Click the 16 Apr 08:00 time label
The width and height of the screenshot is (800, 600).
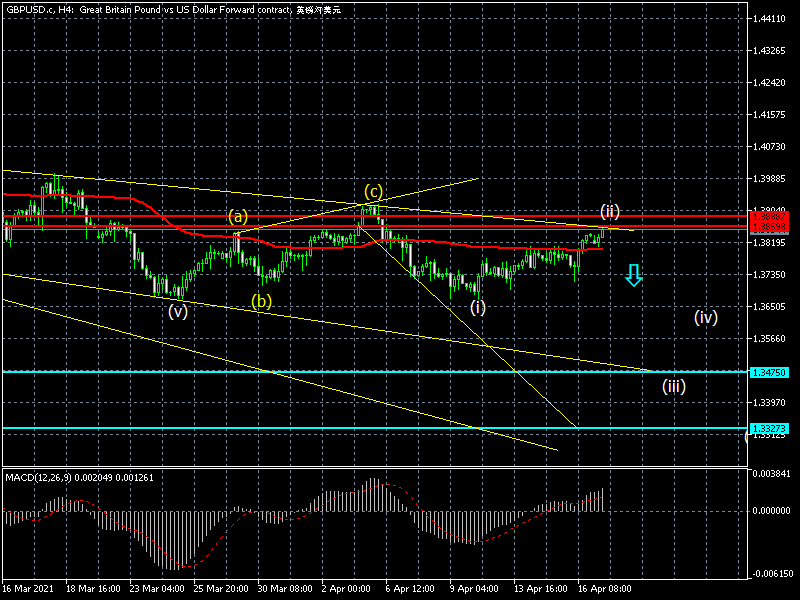click(604, 589)
